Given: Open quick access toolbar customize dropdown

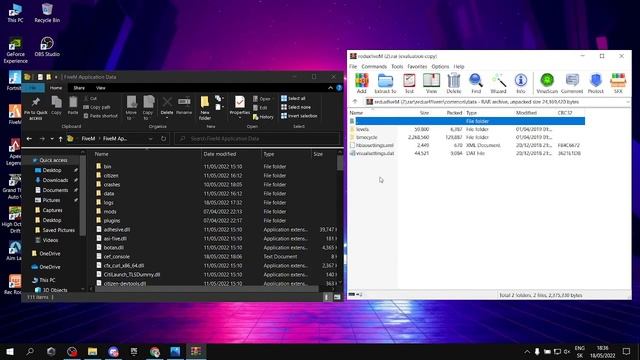Looking at the screenshot, I should (x=56, y=77).
